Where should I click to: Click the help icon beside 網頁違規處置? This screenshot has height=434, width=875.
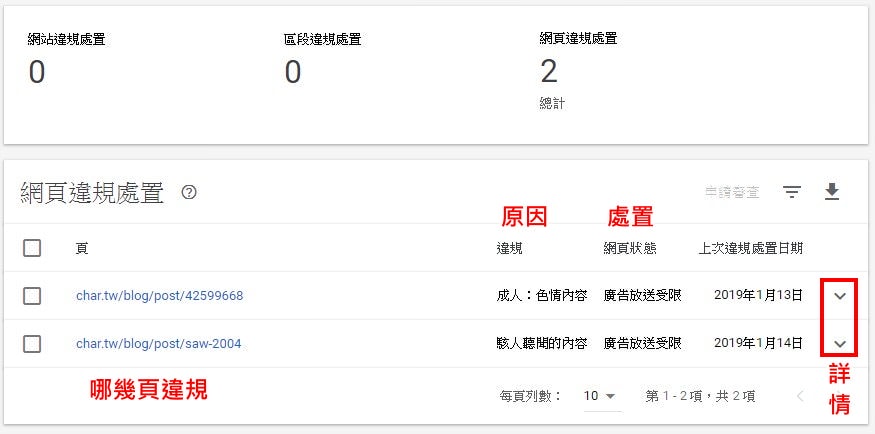pyautogui.click(x=189, y=192)
